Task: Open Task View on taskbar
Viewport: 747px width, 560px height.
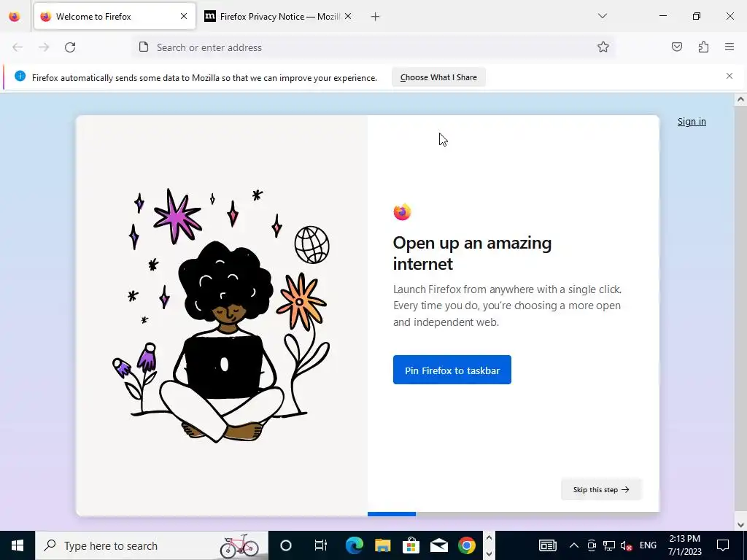Action: click(321, 545)
